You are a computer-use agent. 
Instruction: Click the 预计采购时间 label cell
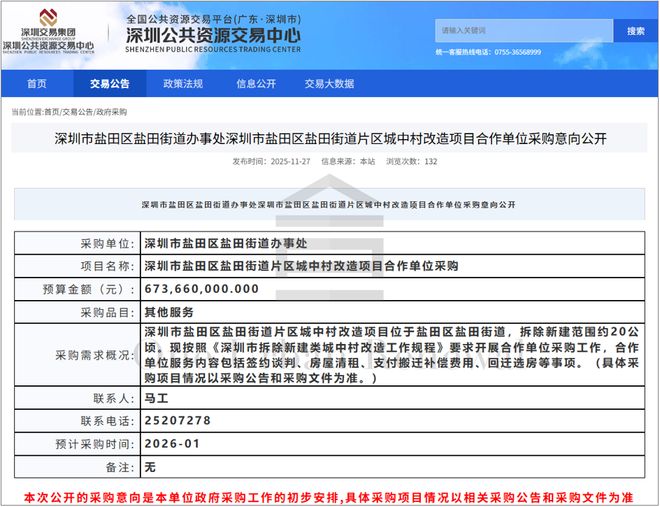[x=77, y=444]
